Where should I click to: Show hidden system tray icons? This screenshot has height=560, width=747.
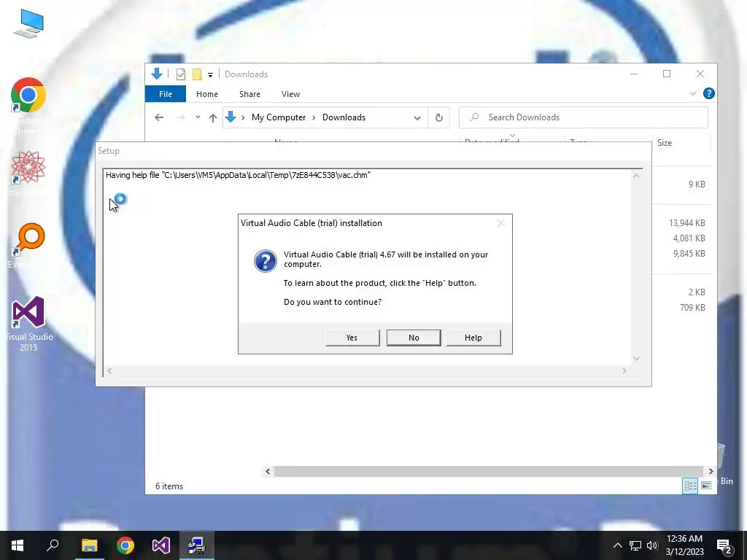617,545
